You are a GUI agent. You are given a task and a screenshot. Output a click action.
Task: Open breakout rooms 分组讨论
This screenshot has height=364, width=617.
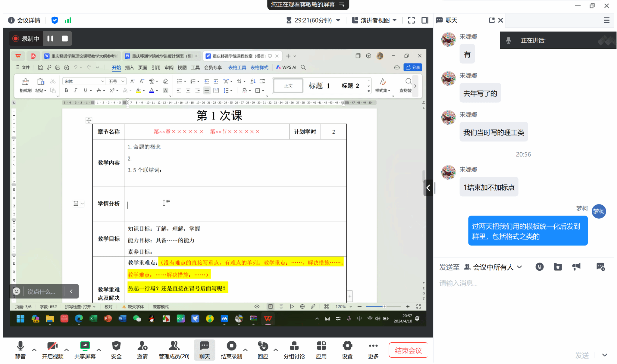(x=294, y=350)
